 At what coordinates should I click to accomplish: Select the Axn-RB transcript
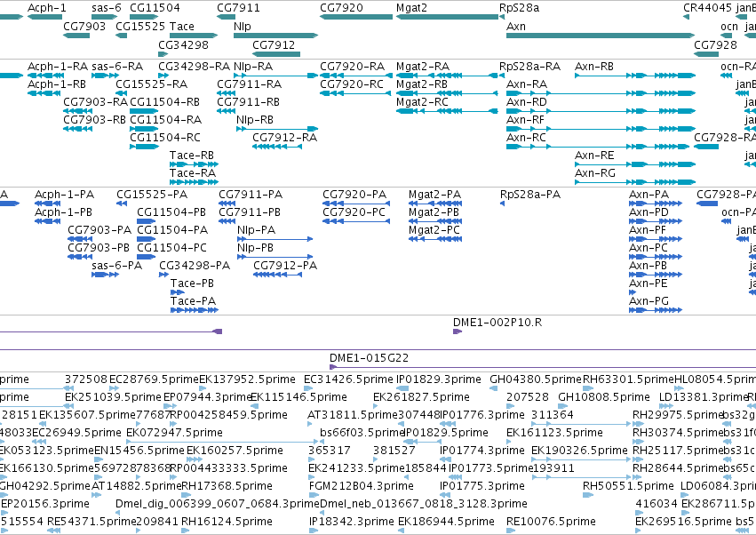(x=635, y=76)
